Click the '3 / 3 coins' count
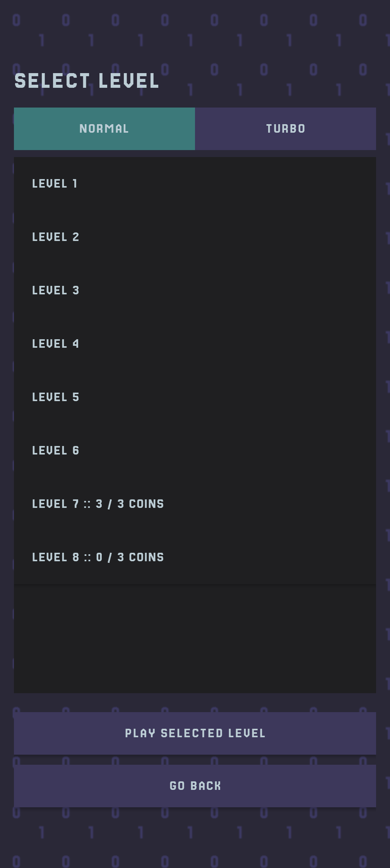390x868 pixels. (x=130, y=504)
